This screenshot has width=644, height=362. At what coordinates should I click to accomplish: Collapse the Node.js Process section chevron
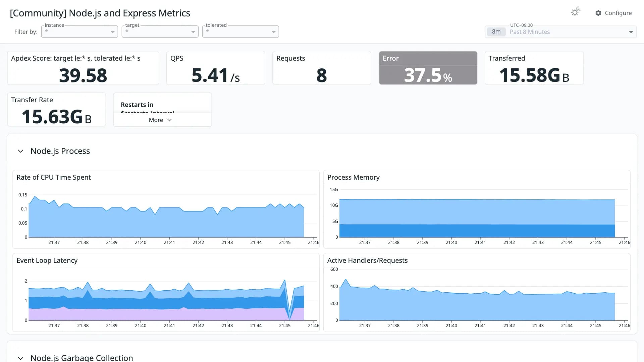(x=20, y=151)
